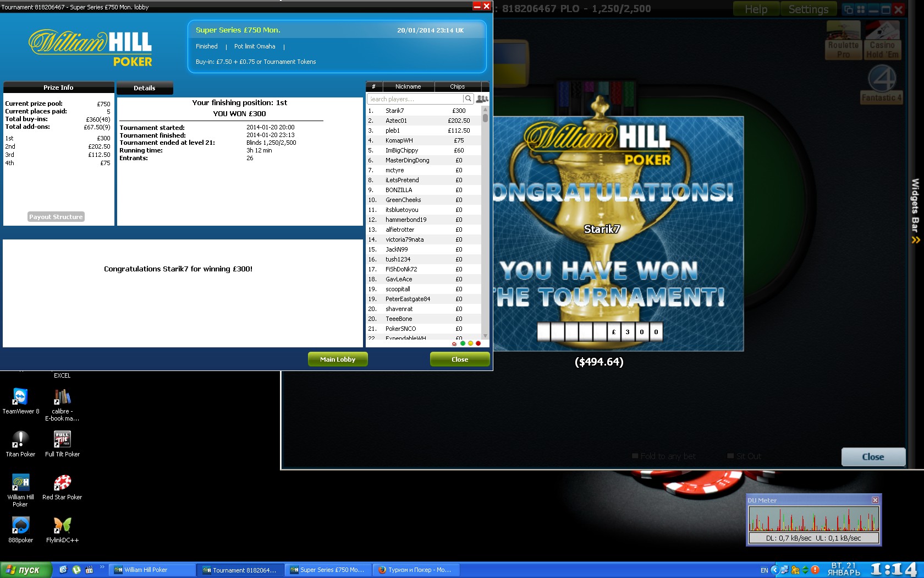Click the green status dot below player list

coord(463,343)
